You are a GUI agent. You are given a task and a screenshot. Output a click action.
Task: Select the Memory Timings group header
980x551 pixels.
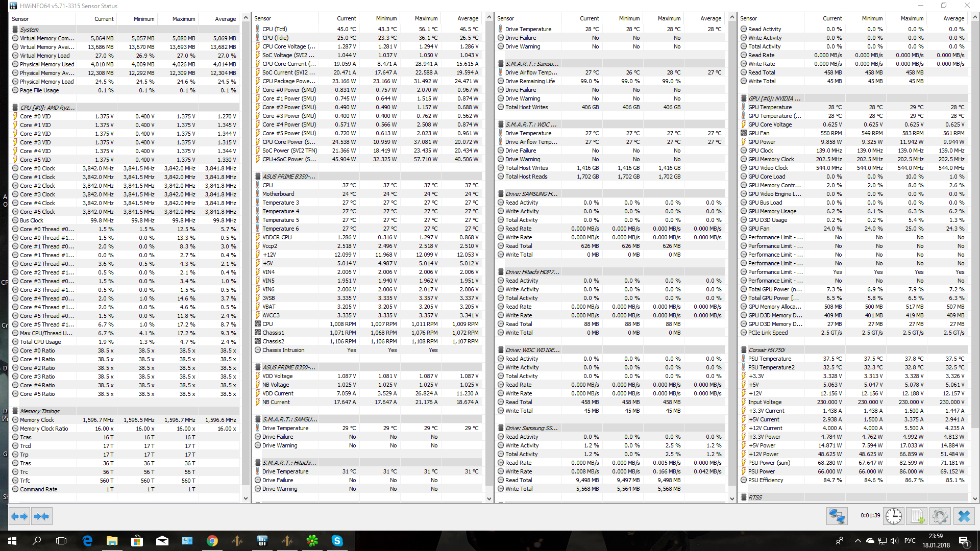(x=40, y=411)
